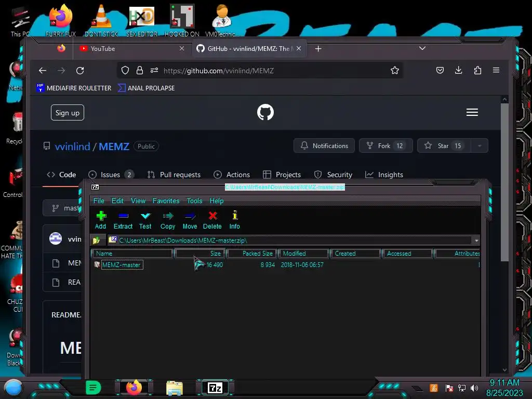This screenshot has width=532, height=399.
Task: Open Info in the 7-Zip toolbar
Action: pos(234,220)
